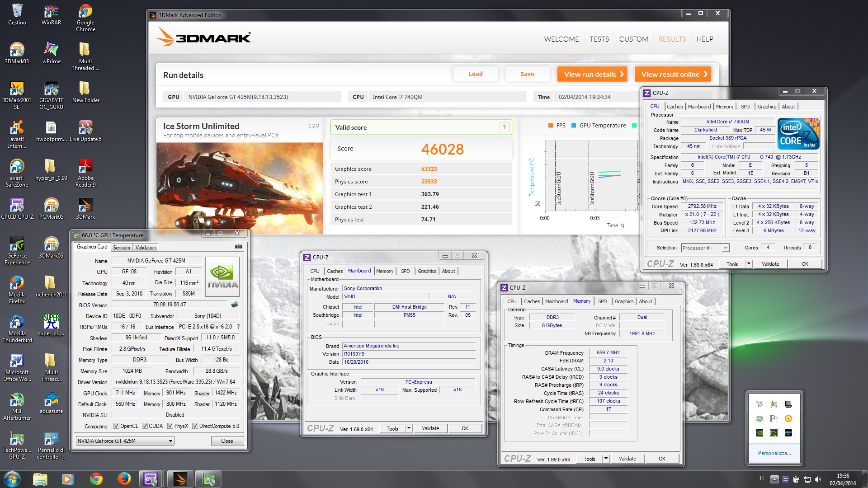
Task: Click the Load button in 3DMark
Action: tap(476, 74)
